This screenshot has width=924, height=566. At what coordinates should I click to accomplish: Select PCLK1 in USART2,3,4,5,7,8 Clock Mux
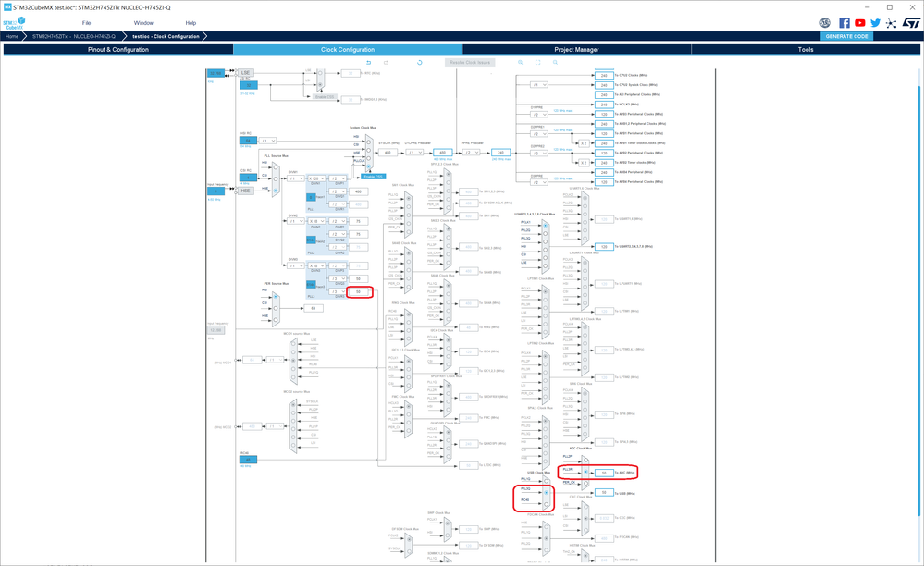(545, 226)
